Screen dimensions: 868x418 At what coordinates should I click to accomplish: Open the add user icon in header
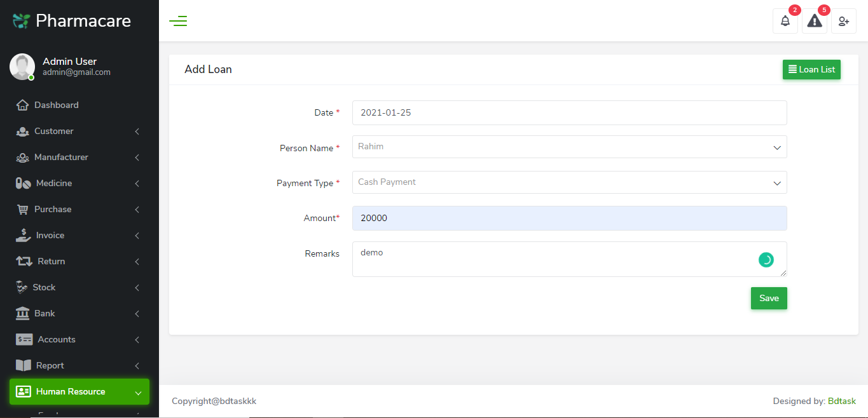point(843,21)
